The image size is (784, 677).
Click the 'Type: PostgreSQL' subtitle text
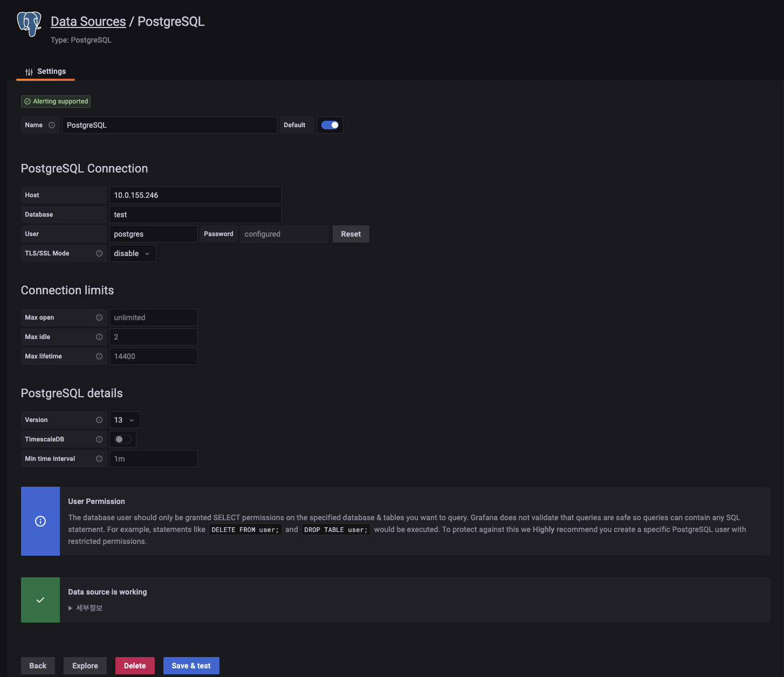(x=81, y=40)
